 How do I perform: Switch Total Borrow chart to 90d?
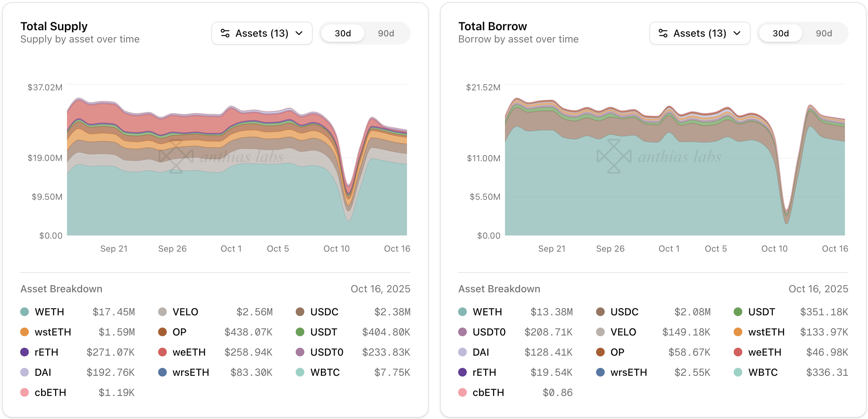click(824, 33)
